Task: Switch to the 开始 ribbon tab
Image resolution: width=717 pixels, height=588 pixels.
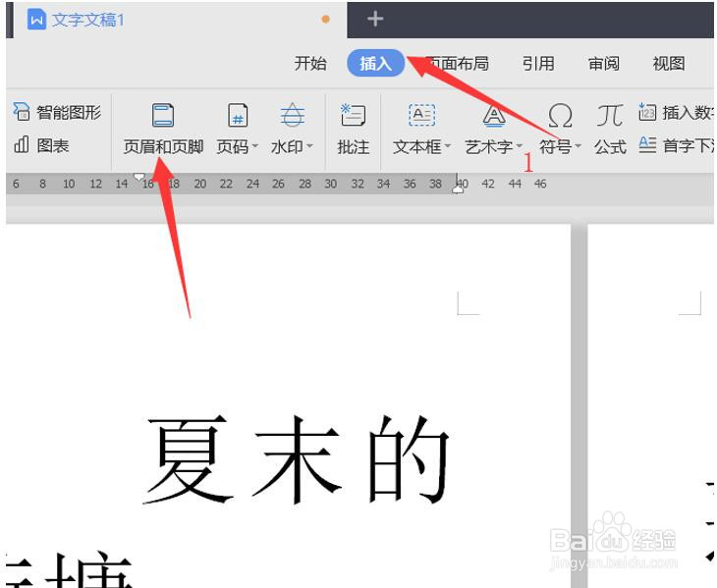Action: [x=310, y=63]
